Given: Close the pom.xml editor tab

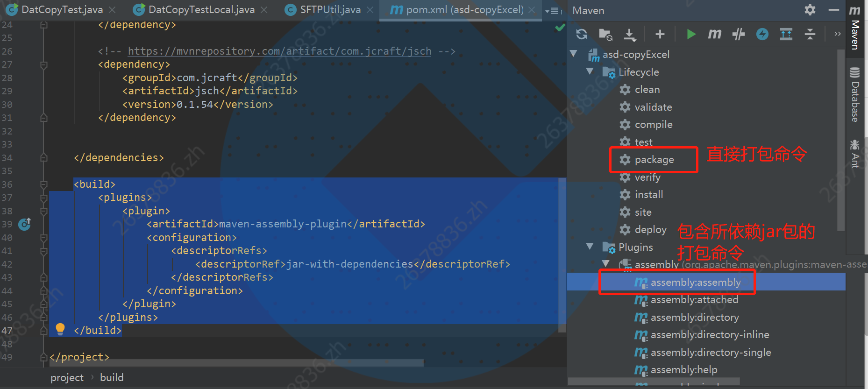Looking at the screenshot, I should pyautogui.click(x=532, y=10).
